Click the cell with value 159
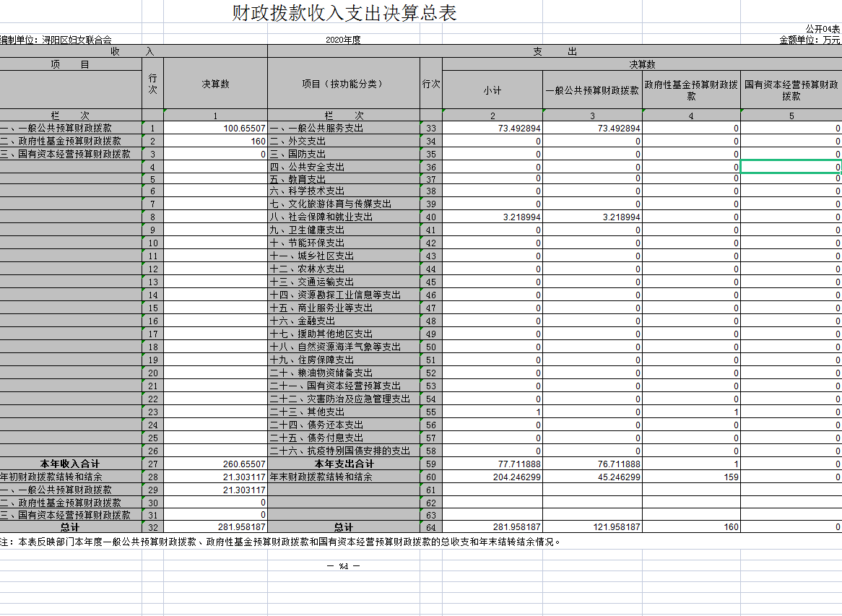 coord(691,477)
